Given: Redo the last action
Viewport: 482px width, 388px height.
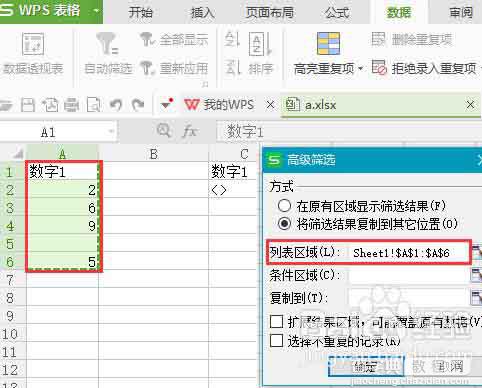Looking at the screenshot, I should click(x=138, y=105).
